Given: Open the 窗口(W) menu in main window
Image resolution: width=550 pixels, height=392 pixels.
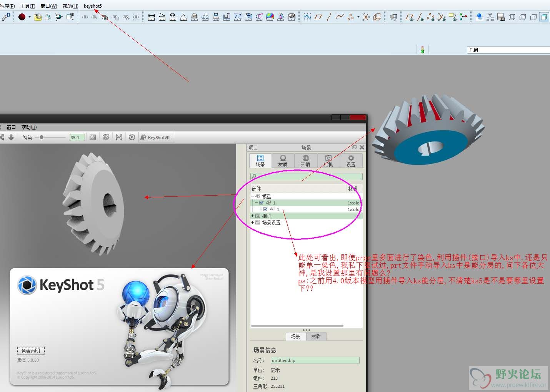Looking at the screenshot, I should [49, 6].
